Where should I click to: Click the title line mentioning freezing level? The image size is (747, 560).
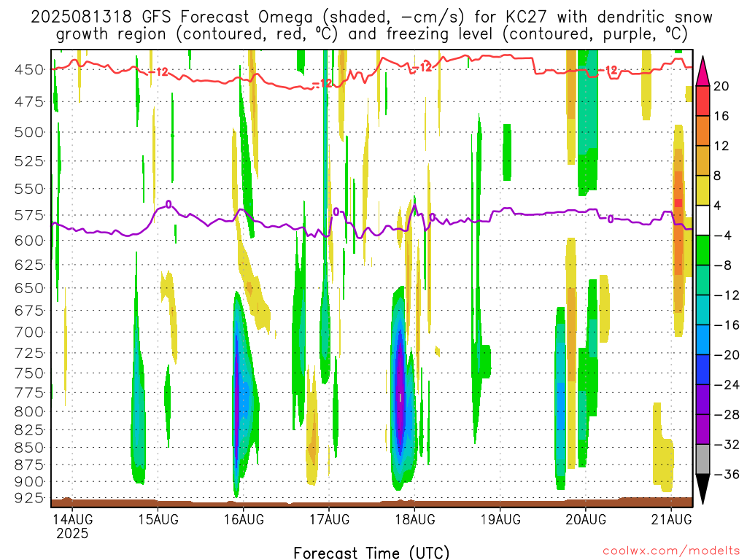[371, 34]
